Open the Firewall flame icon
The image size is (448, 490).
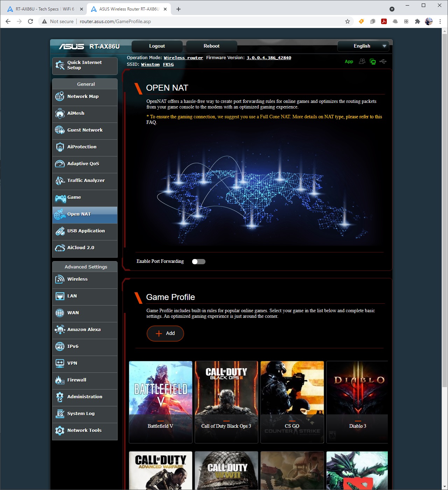(60, 380)
